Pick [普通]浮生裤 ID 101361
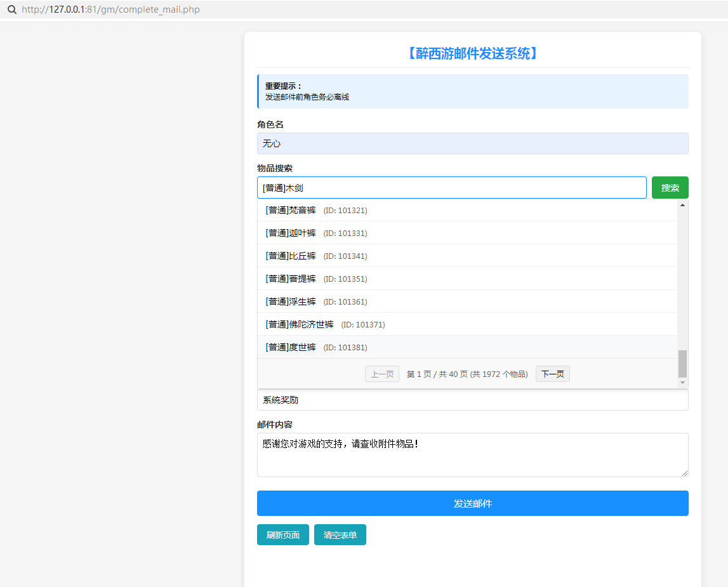The height and width of the screenshot is (587, 728). click(x=468, y=301)
